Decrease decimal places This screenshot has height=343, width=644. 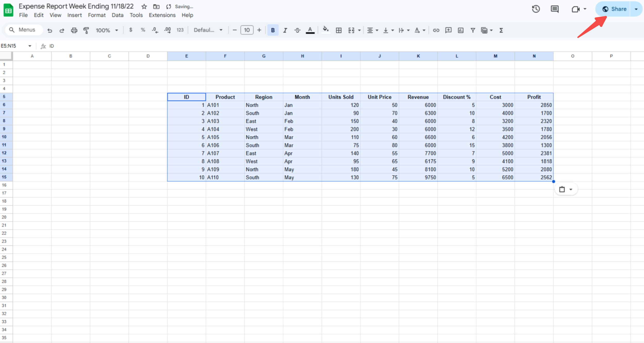coord(155,30)
